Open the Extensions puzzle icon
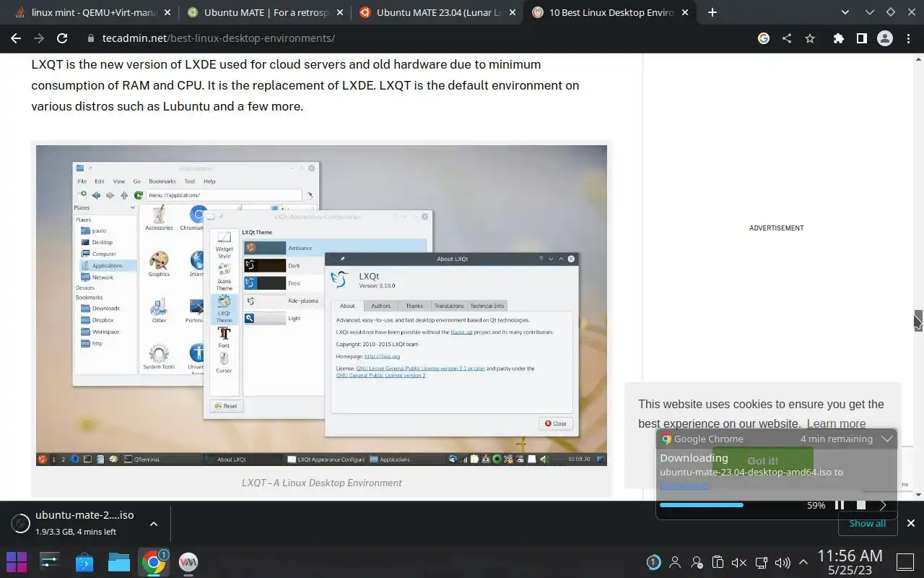 pos(838,38)
